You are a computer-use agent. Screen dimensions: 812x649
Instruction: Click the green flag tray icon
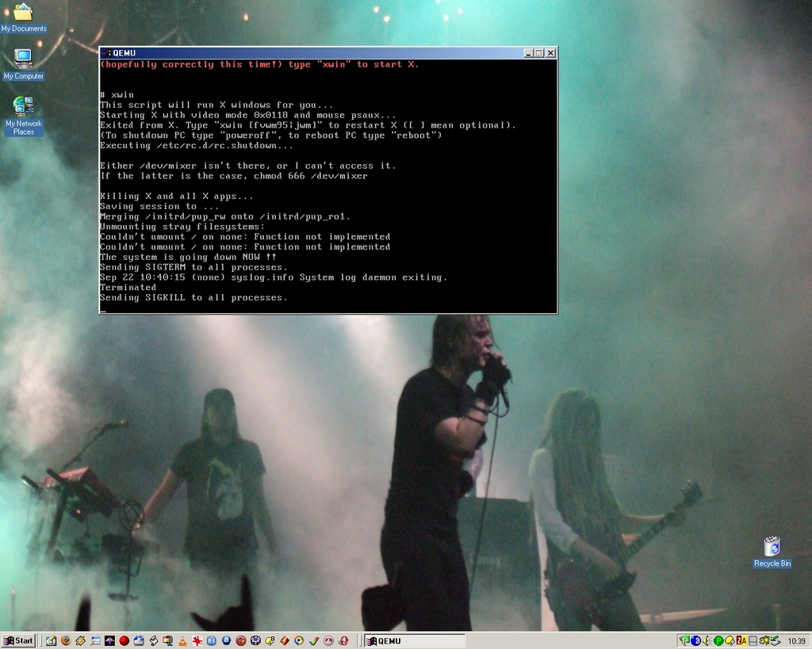point(684,641)
